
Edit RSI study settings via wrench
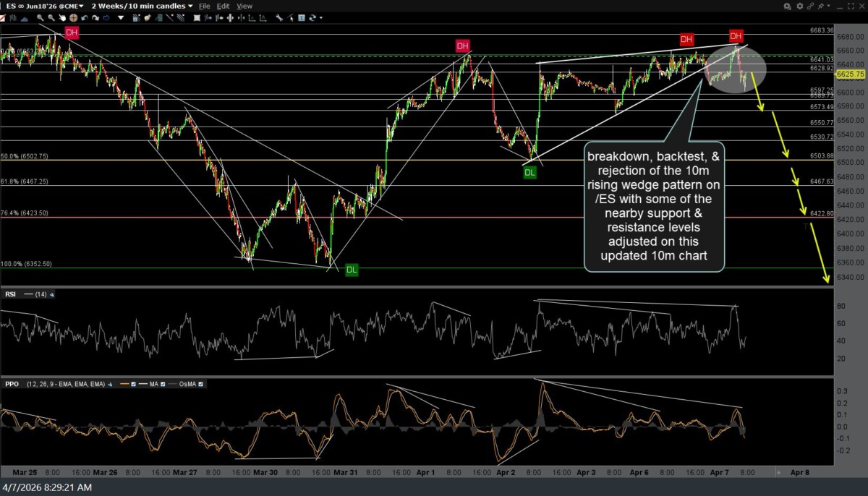click(x=51, y=294)
